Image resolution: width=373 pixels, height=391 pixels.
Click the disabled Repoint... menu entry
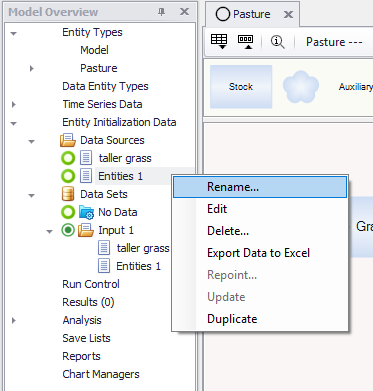[260, 275]
